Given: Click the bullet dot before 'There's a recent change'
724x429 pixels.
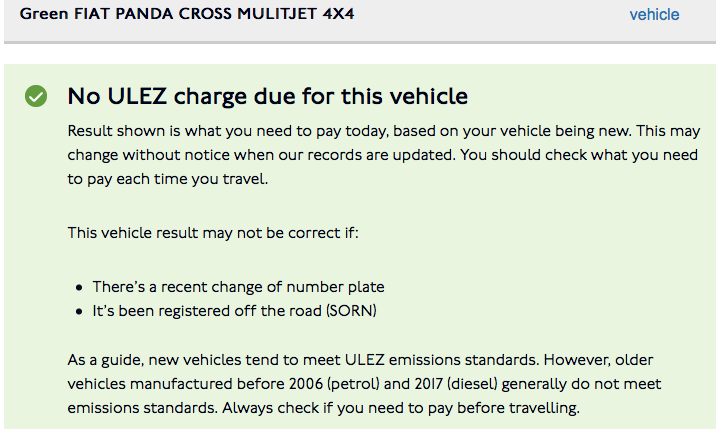Looking at the screenshot, I should pyautogui.click(x=79, y=287).
